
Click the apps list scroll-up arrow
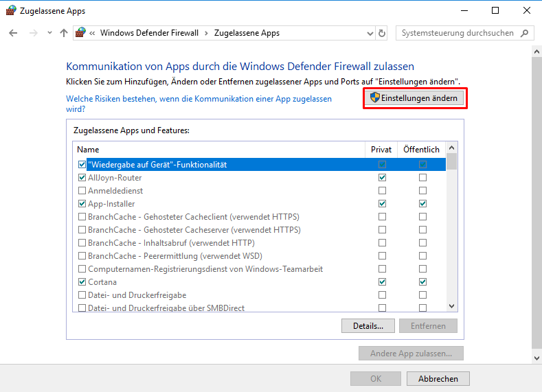tap(451, 148)
